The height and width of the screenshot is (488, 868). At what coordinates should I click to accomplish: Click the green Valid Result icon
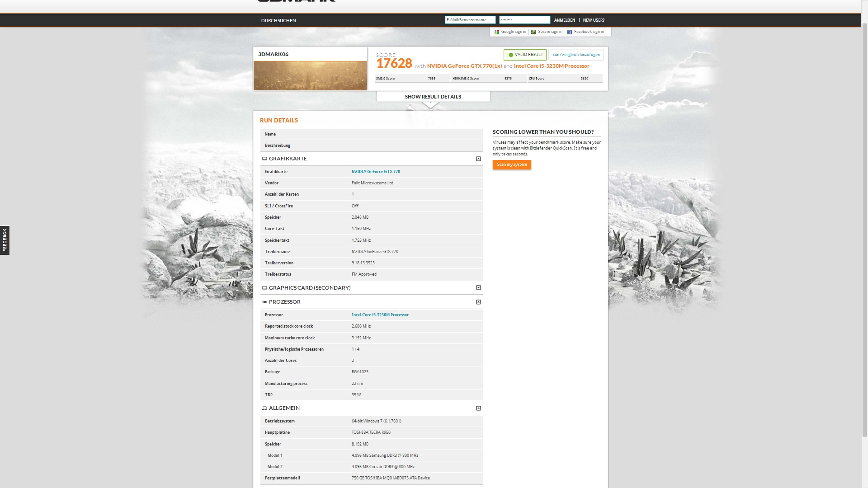click(511, 55)
